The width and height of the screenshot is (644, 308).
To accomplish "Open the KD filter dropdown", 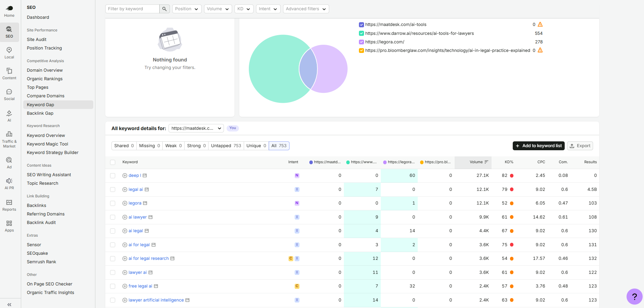I will [244, 9].
